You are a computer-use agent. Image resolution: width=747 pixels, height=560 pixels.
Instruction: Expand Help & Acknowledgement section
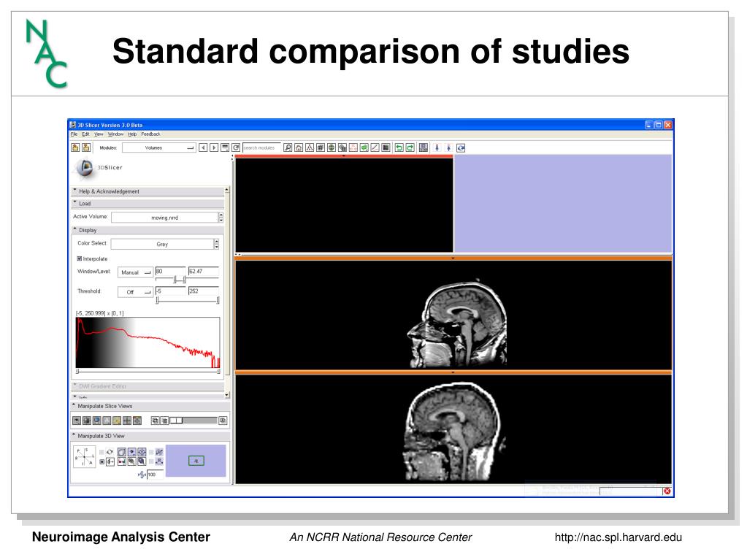point(148,191)
